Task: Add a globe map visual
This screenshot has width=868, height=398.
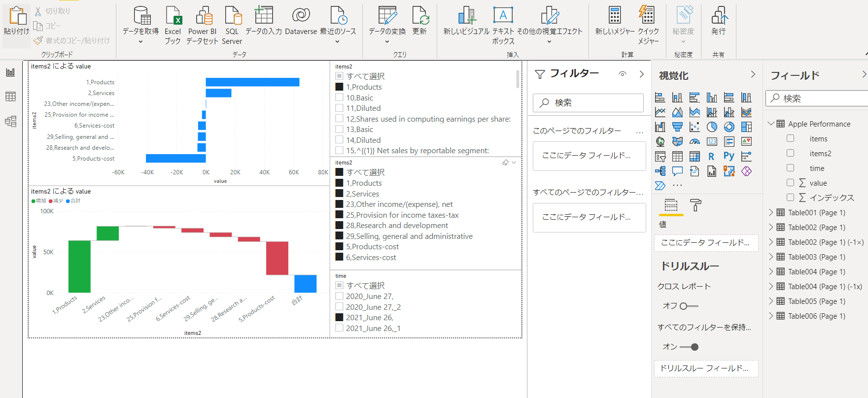Action: click(x=660, y=142)
